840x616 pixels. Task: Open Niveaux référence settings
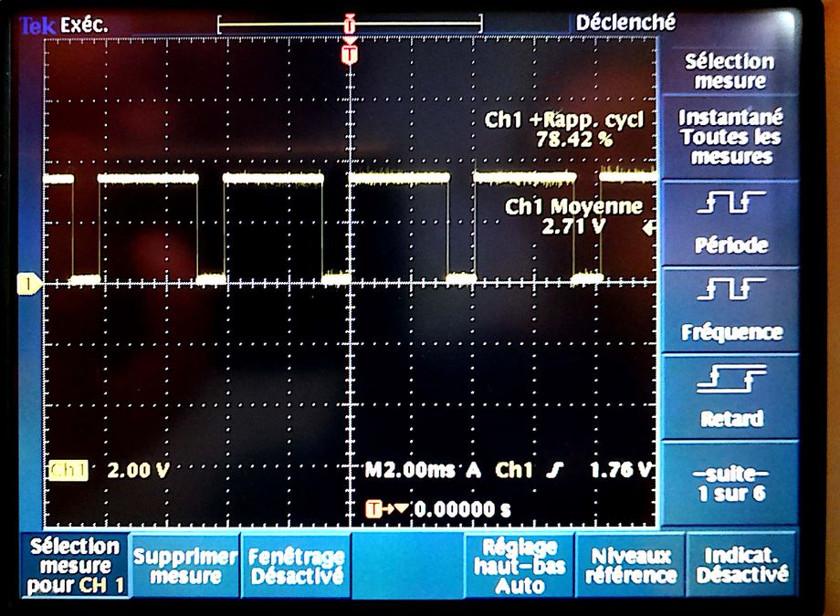pyautogui.click(x=630, y=565)
